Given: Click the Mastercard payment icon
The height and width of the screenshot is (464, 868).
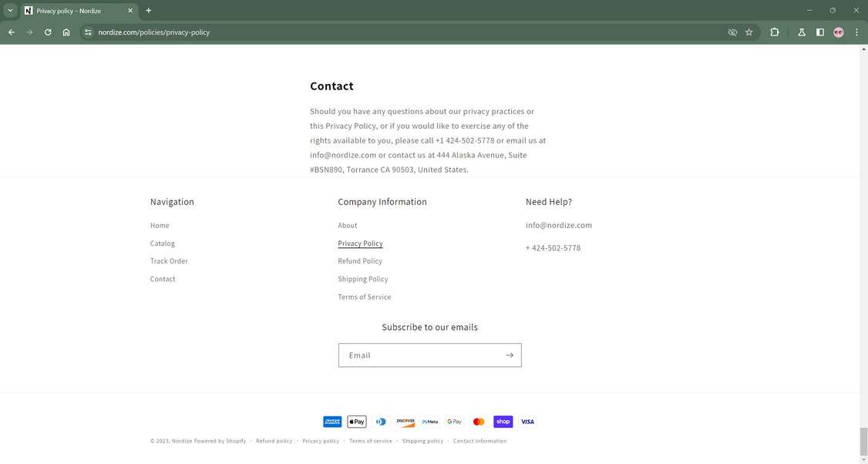Looking at the screenshot, I should pos(478,422).
